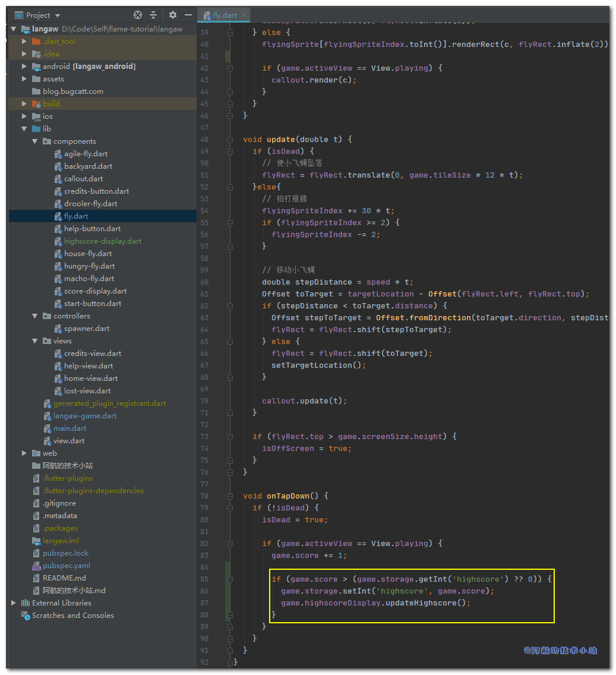This screenshot has height=675, width=616.
Task: Open the Project view dropdown
Action: 57,15
